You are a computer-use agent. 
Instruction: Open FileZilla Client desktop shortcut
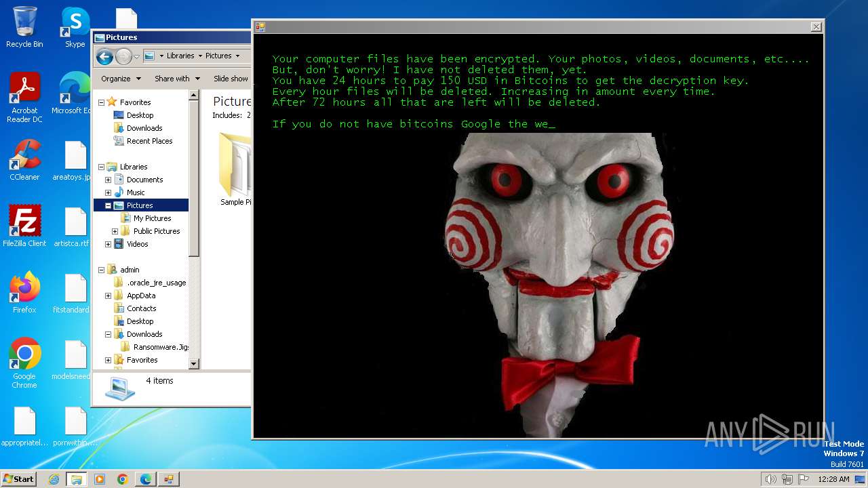point(24,226)
